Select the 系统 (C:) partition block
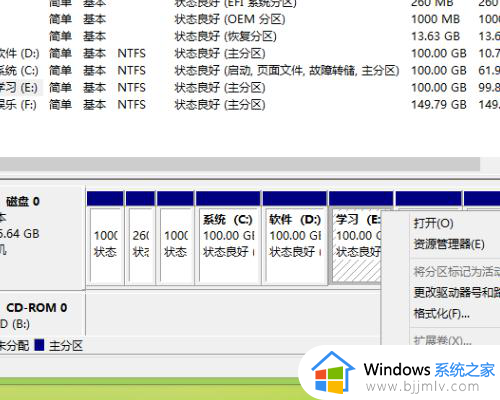Viewport: 500px width, 400px height. (228, 238)
